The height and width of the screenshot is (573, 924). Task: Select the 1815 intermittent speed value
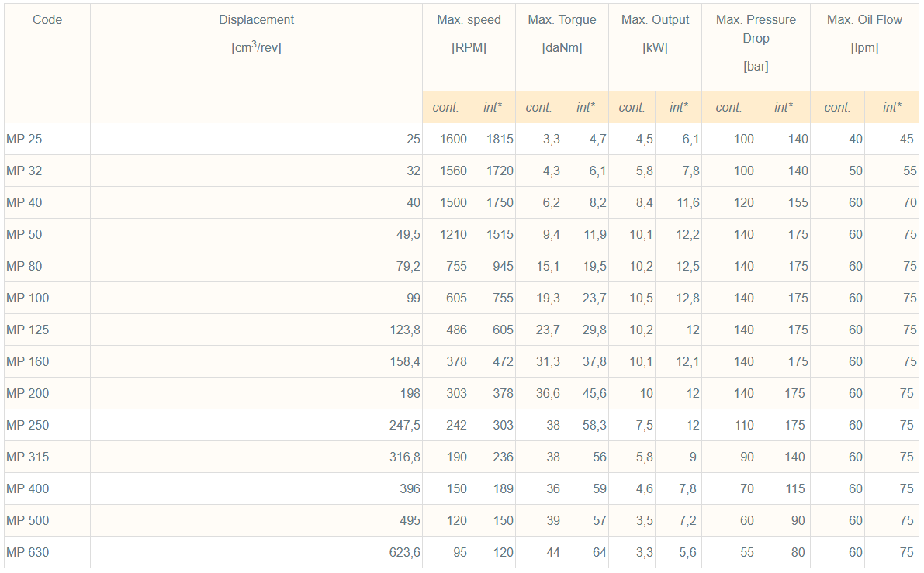pos(500,140)
